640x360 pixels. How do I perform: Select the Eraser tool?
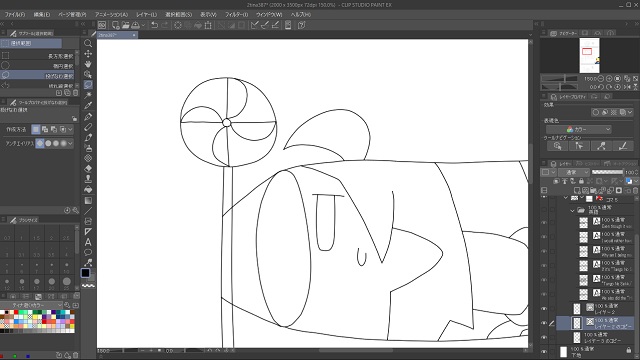[x=88, y=169]
